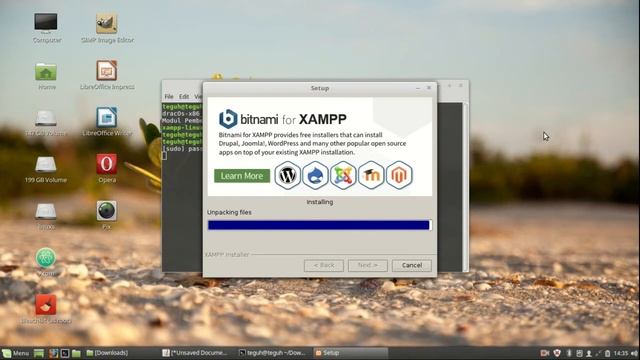Click the Moodle hexagon icon
This screenshot has height=360, width=640.
point(371,175)
